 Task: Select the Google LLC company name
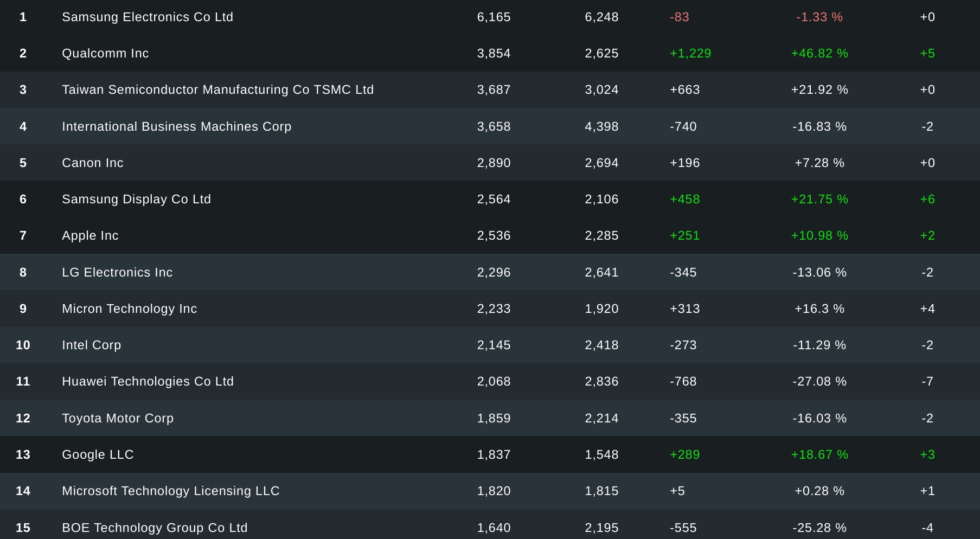(x=98, y=454)
